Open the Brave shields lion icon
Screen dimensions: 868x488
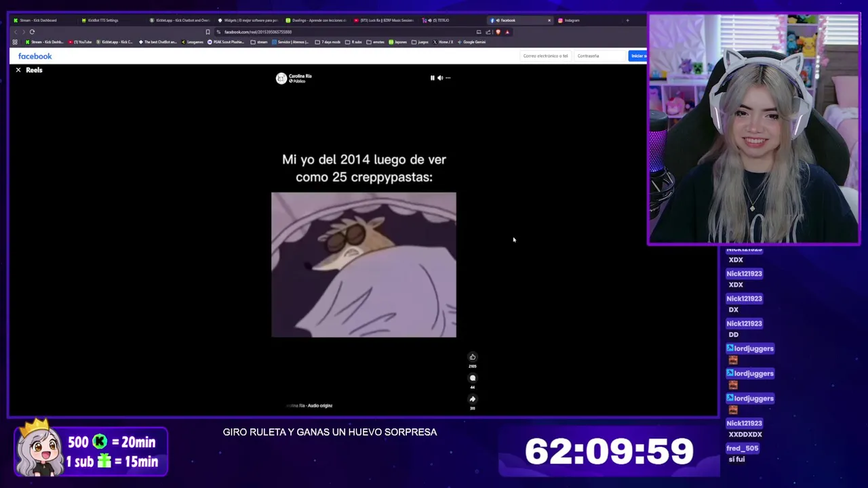click(498, 32)
